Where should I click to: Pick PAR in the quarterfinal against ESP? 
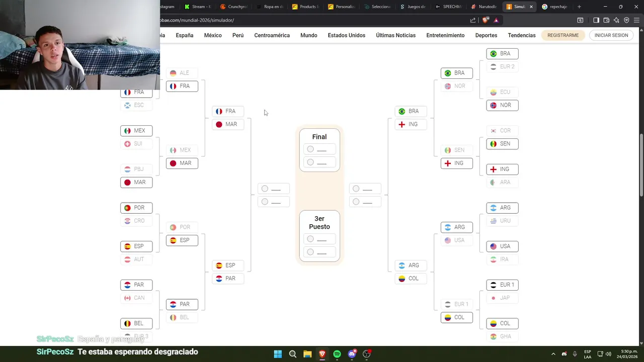tap(228, 279)
